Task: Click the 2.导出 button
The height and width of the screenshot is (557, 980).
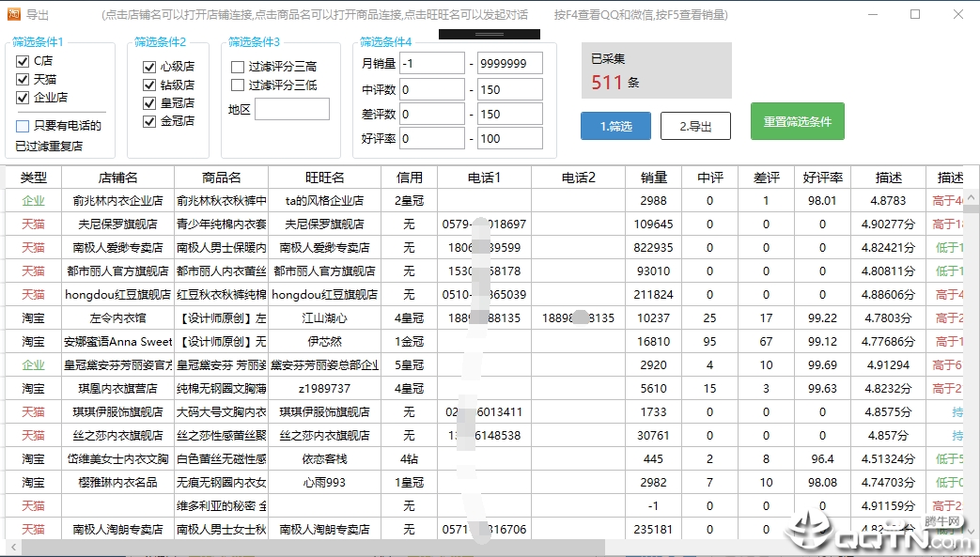Action: coord(695,126)
